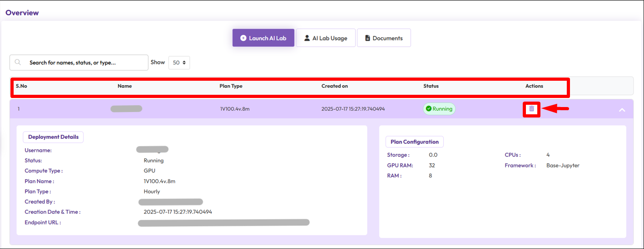Open the redacted Endpoint URL link

[x=223, y=223]
